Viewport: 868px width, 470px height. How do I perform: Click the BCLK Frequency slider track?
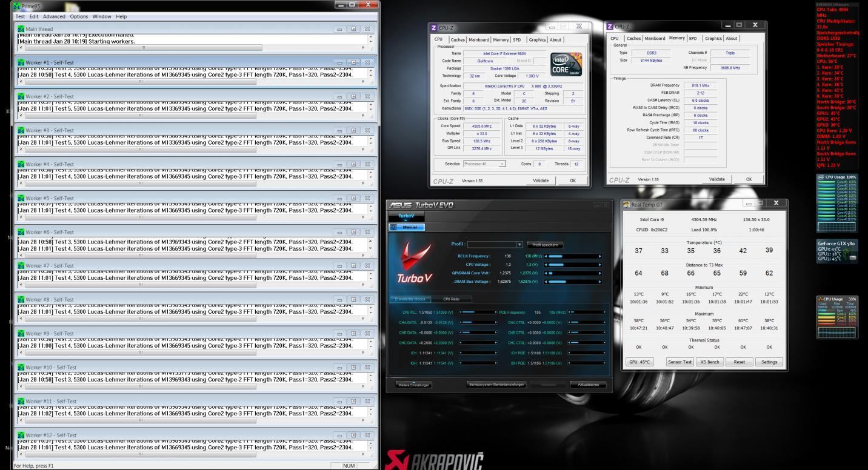click(573, 256)
